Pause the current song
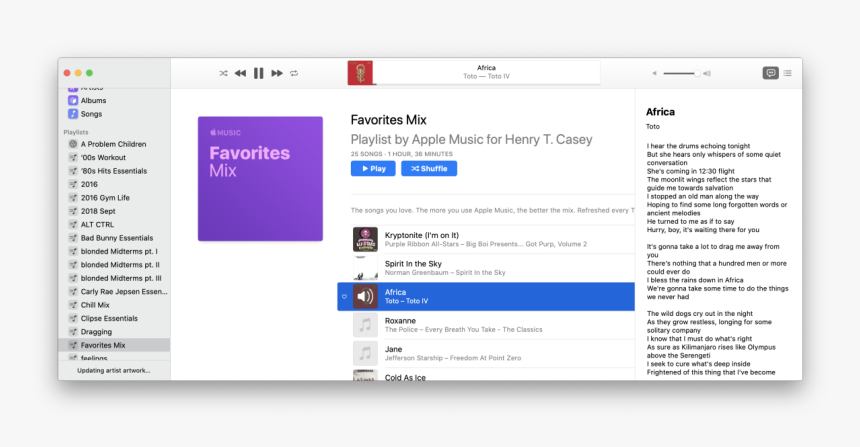Image resolution: width=860 pixels, height=447 pixels. (258, 73)
